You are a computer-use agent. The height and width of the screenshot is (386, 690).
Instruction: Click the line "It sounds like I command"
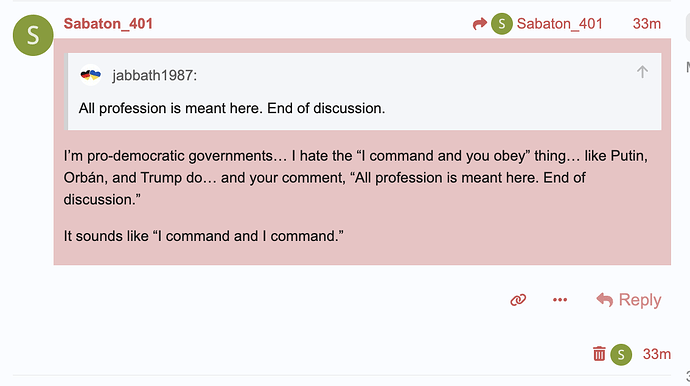(203, 236)
